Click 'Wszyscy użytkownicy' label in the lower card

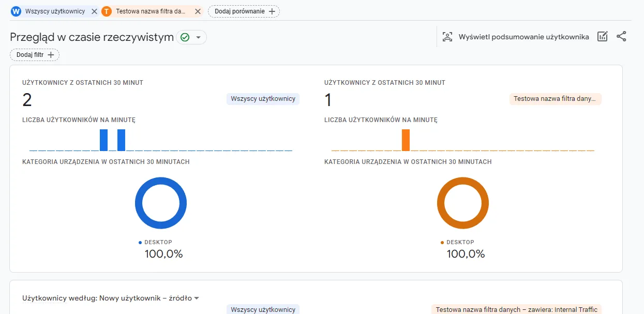[x=263, y=309]
